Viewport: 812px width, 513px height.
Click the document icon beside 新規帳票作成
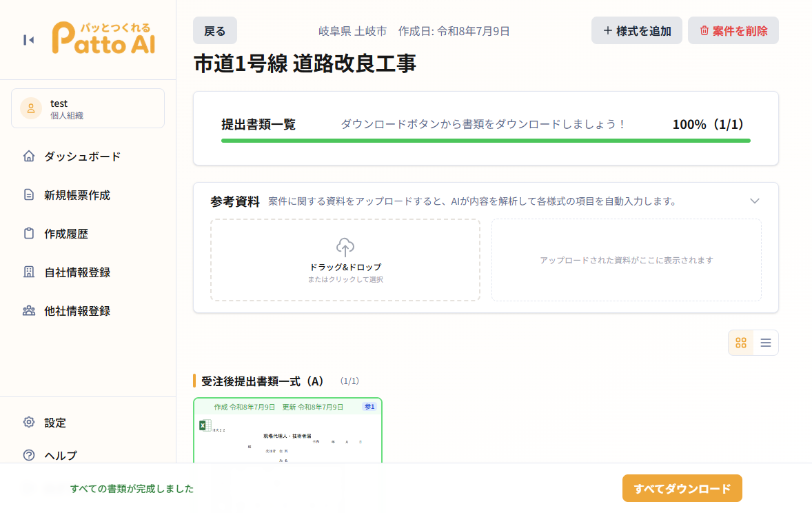pyautogui.click(x=29, y=195)
